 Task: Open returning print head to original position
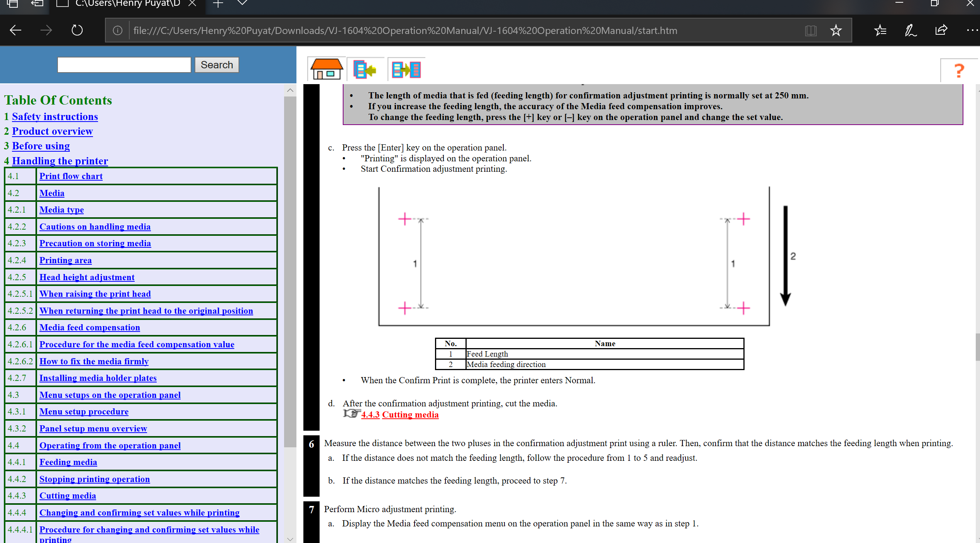146,311
